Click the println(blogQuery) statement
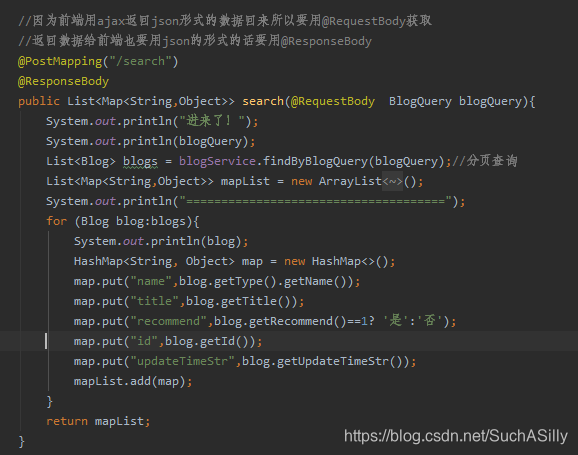578x455 pixels. pos(150,141)
